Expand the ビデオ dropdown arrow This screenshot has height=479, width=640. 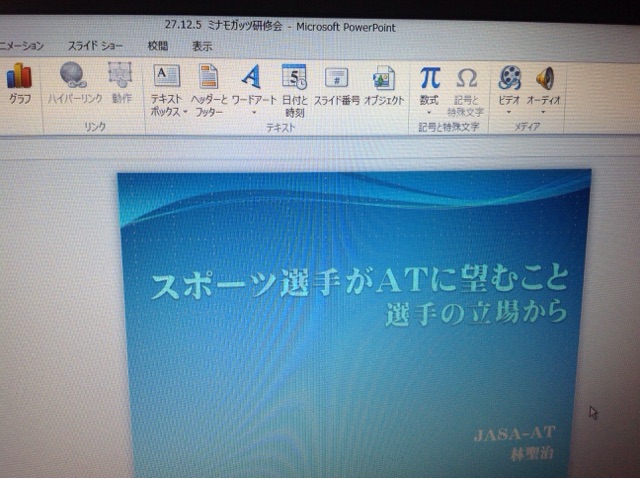[509, 112]
